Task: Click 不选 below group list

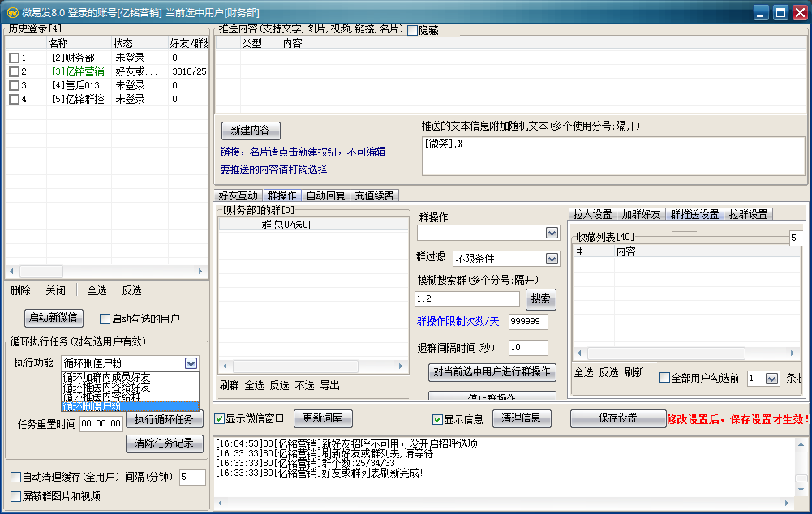Action: (x=304, y=386)
